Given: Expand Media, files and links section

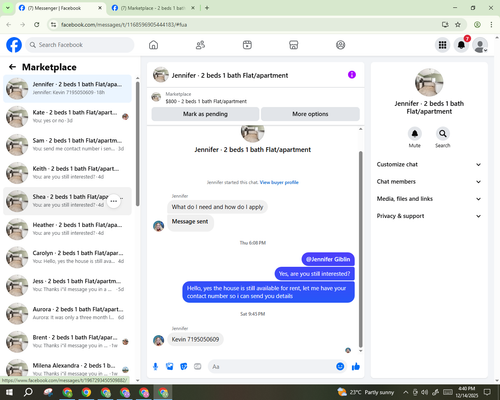Looking at the screenshot, I should coord(429,199).
